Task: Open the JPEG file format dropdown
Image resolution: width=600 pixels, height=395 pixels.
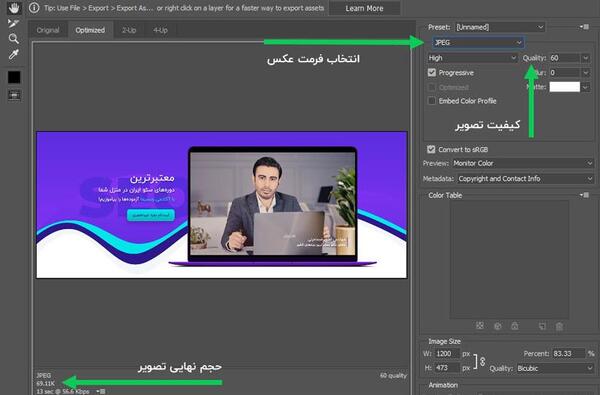Action: 478,42
